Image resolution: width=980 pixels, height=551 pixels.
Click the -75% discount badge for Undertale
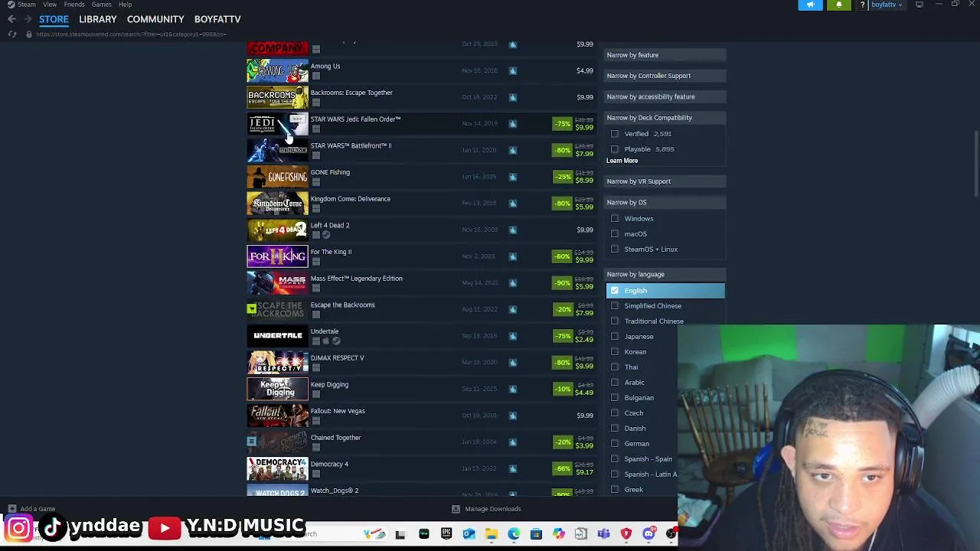[563, 336]
